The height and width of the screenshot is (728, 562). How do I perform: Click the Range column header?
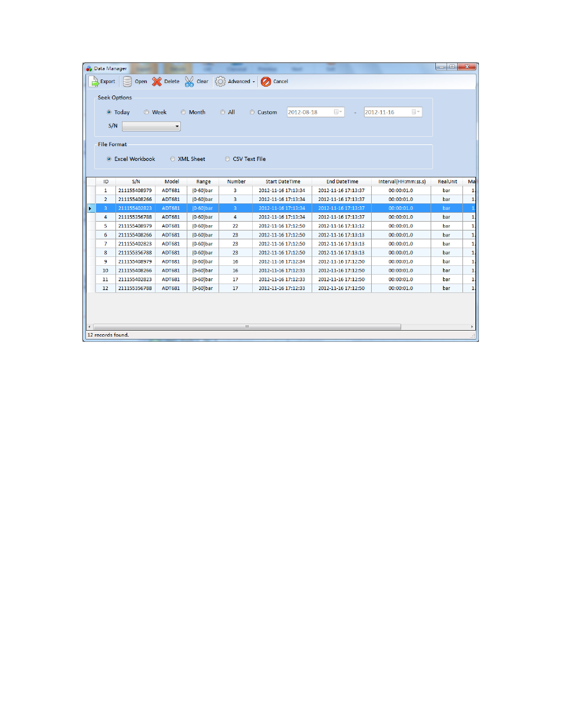(x=203, y=182)
